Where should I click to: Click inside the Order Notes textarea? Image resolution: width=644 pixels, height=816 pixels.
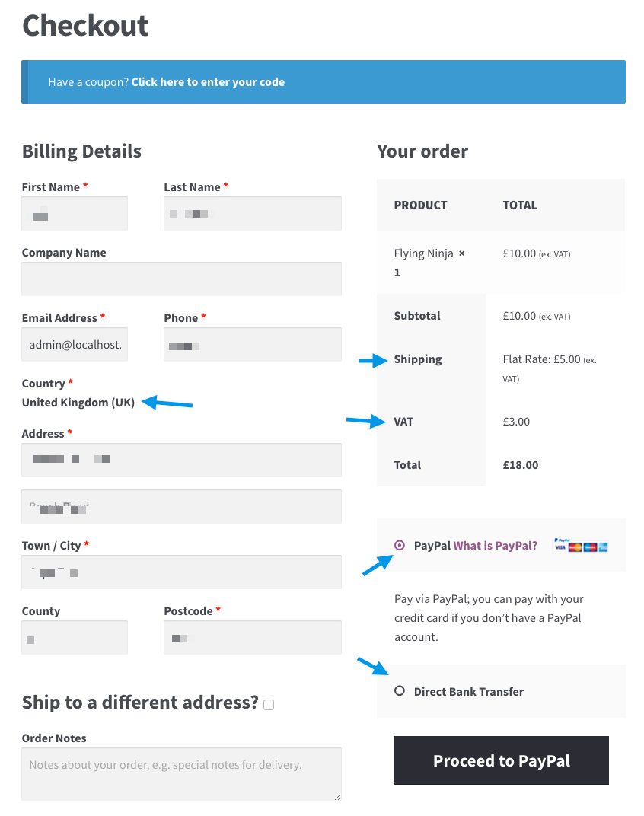coord(181,773)
